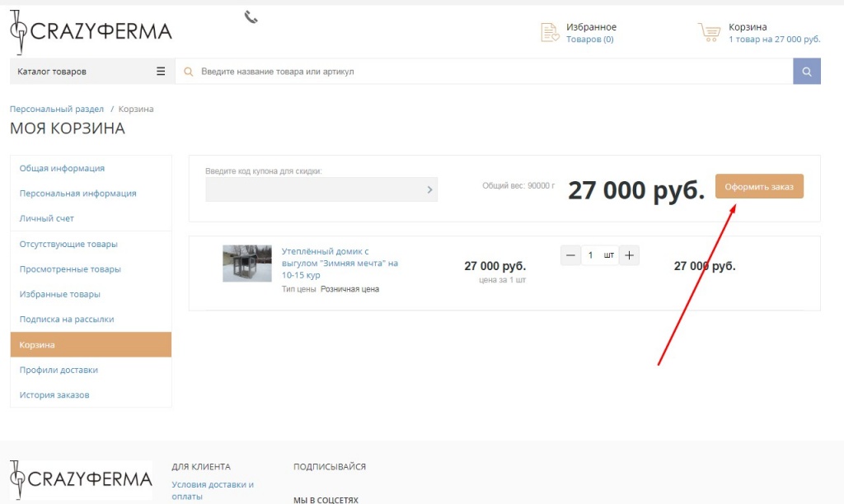Click the CrazyFerma logo in the header
This screenshot has width=844, height=504.
click(x=89, y=31)
